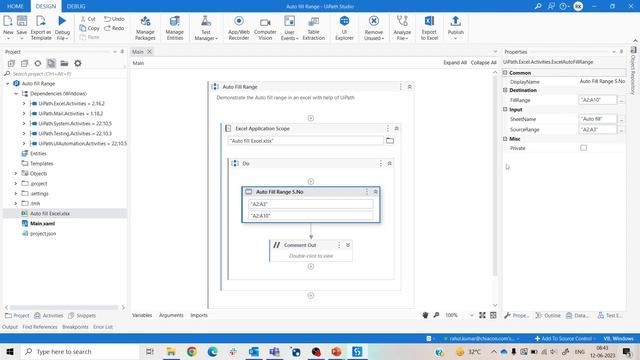Redo the last action
This screenshot has width=640, height=360.
tap(114, 28)
